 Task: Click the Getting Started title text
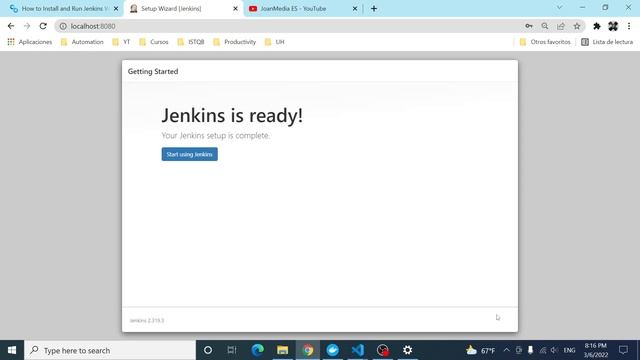[x=153, y=71]
